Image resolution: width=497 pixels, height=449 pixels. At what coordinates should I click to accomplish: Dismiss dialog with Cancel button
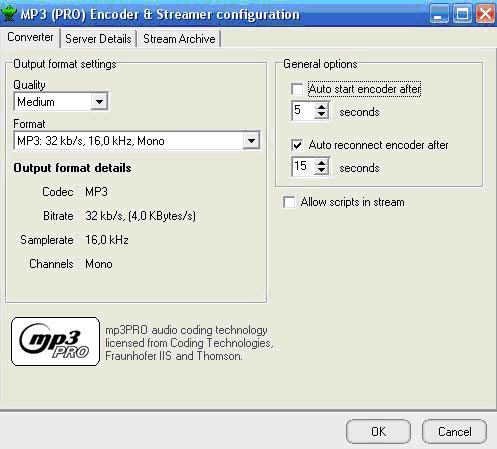click(x=454, y=432)
